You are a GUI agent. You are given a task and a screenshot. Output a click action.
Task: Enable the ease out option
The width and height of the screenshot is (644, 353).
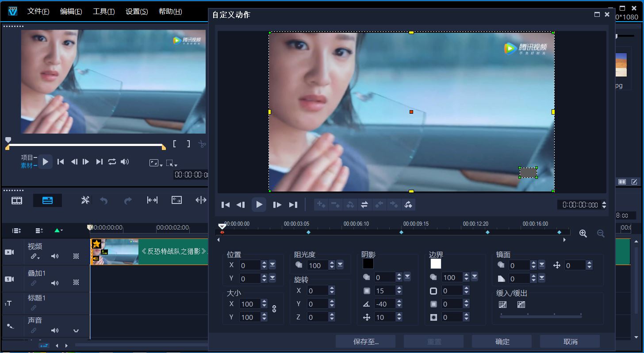(x=521, y=304)
